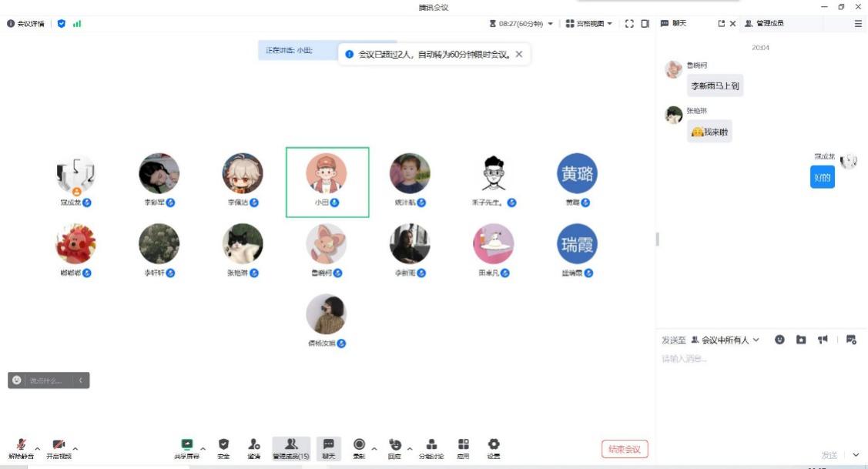Turn on camera with 开启视频

(x=59, y=447)
